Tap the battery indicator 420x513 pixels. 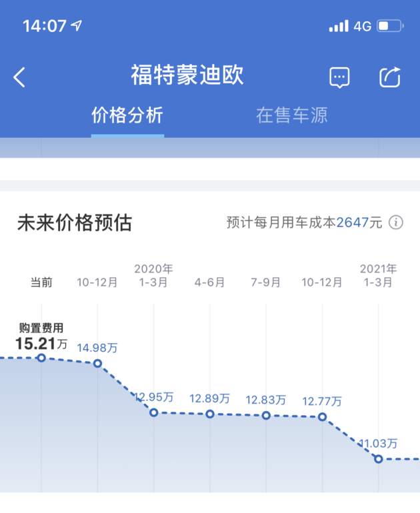pos(390,26)
